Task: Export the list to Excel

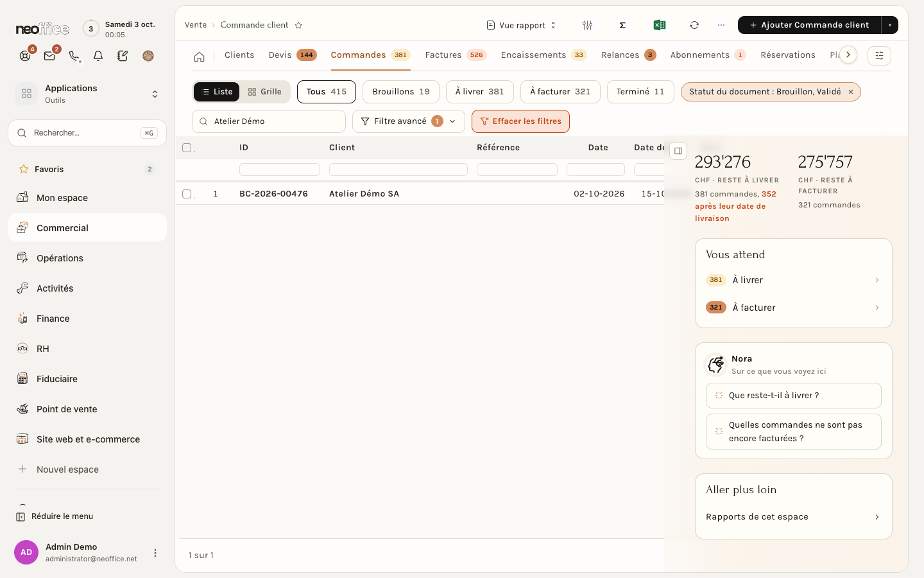Action: point(659,25)
